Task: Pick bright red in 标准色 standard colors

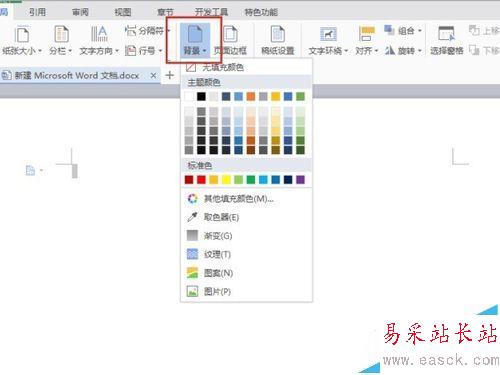Action: (x=201, y=180)
